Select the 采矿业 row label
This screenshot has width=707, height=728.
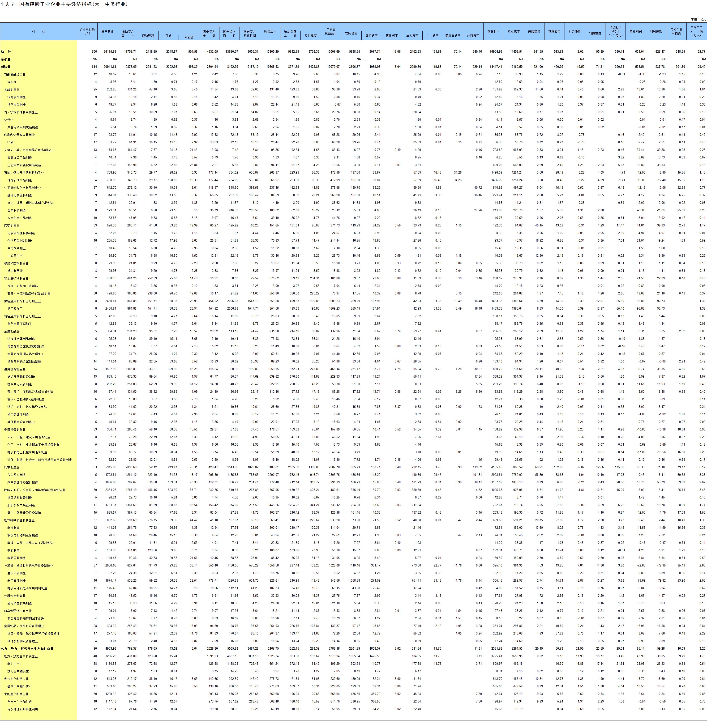6,60
